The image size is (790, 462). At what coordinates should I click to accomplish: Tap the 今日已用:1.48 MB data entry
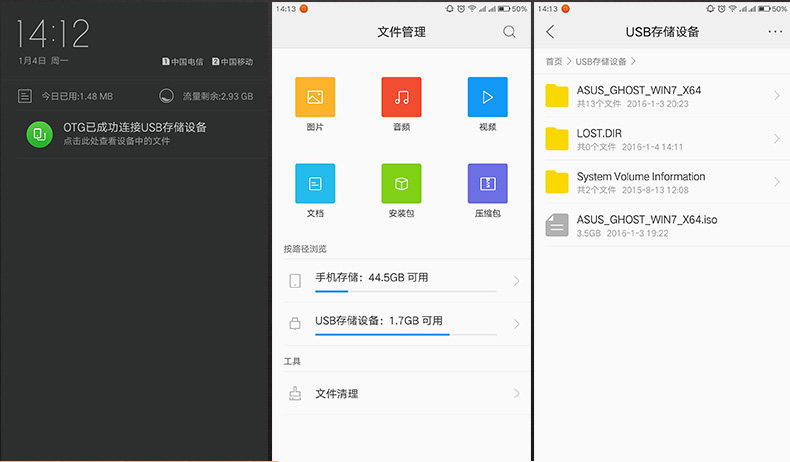pos(77,96)
